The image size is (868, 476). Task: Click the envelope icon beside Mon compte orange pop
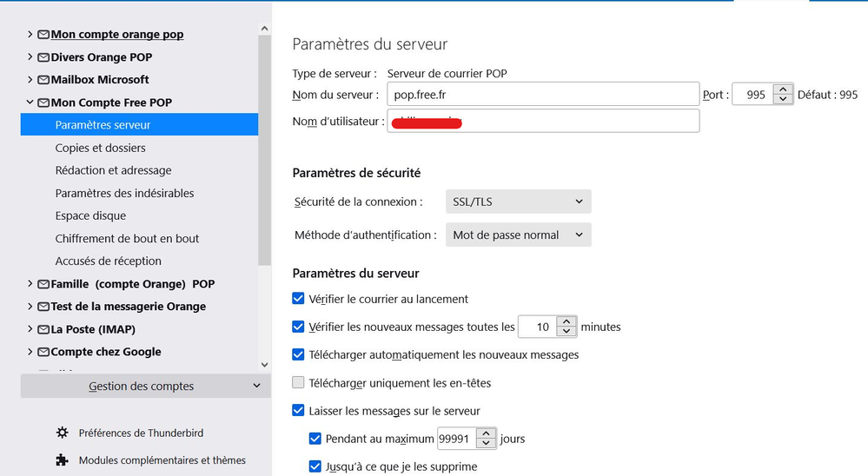coord(43,35)
